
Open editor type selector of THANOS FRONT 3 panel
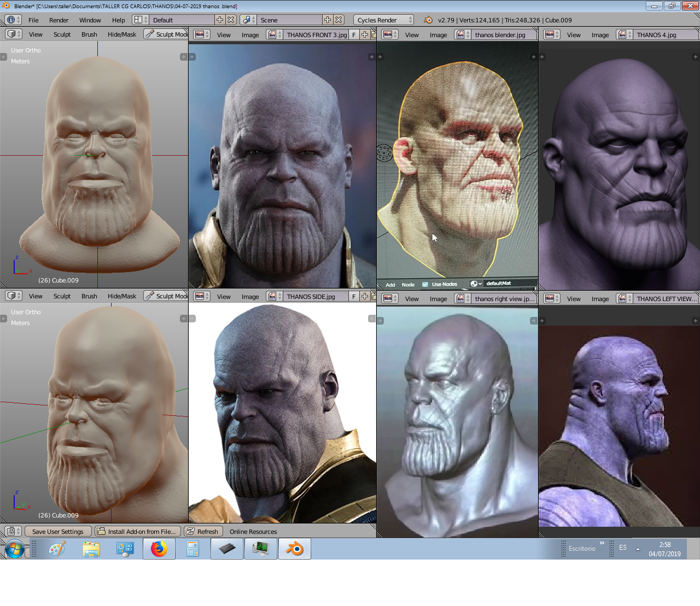pyautogui.click(x=202, y=34)
